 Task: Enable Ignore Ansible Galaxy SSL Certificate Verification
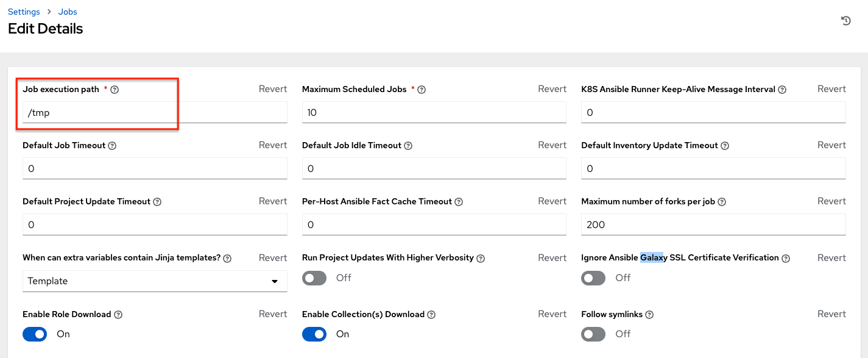[x=593, y=278]
